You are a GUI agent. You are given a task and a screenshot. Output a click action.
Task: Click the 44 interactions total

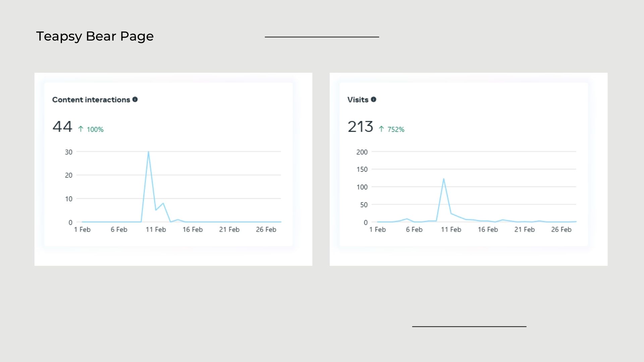coord(62,127)
